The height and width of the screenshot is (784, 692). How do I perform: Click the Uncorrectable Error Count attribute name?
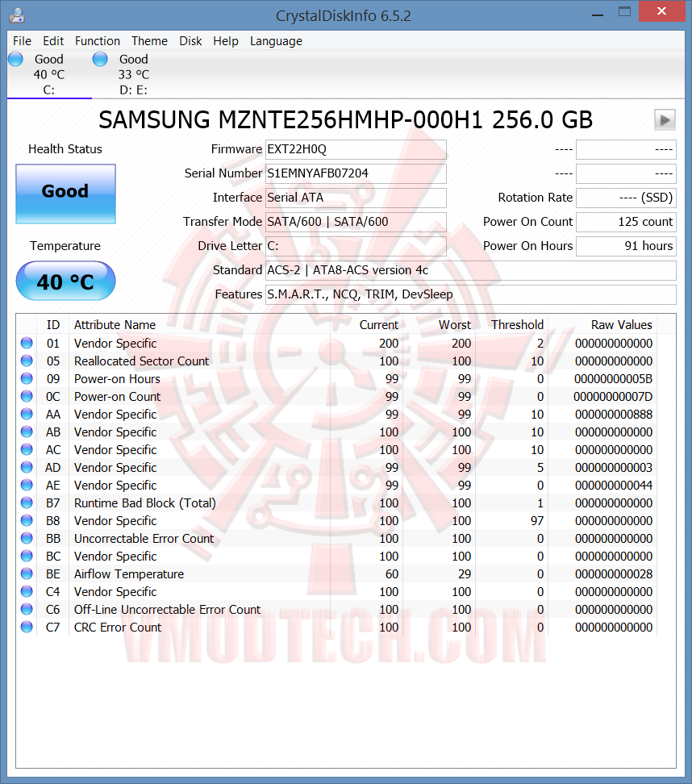(144, 539)
